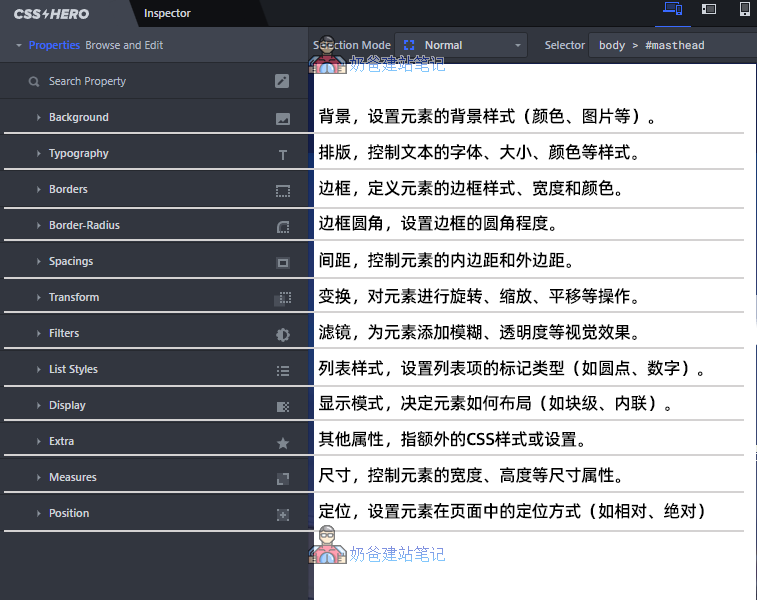This screenshot has height=600, width=757.
Task: Open the top 奶爸建站笔记 site link
Action: [397, 64]
